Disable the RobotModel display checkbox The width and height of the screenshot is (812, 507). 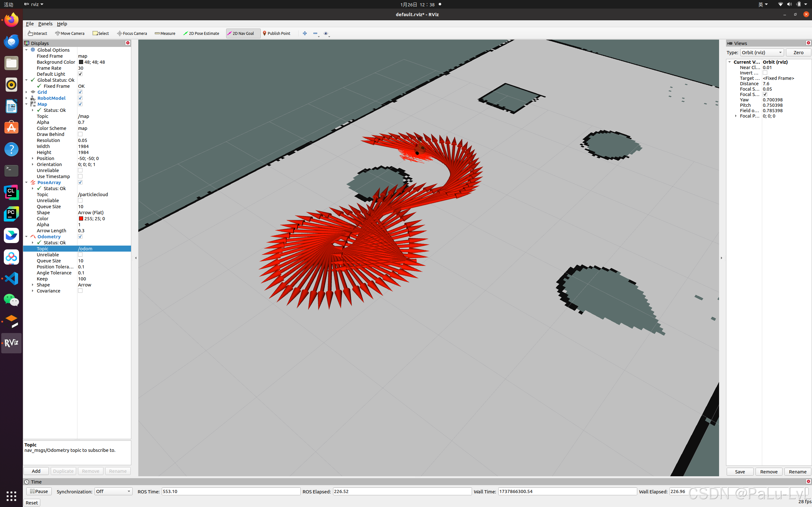pyautogui.click(x=80, y=98)
